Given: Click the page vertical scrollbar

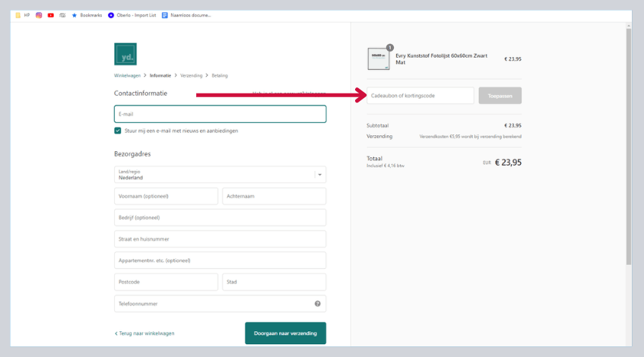Looking at the screenshot, I should pyautogui.click(x=628, y=147).
